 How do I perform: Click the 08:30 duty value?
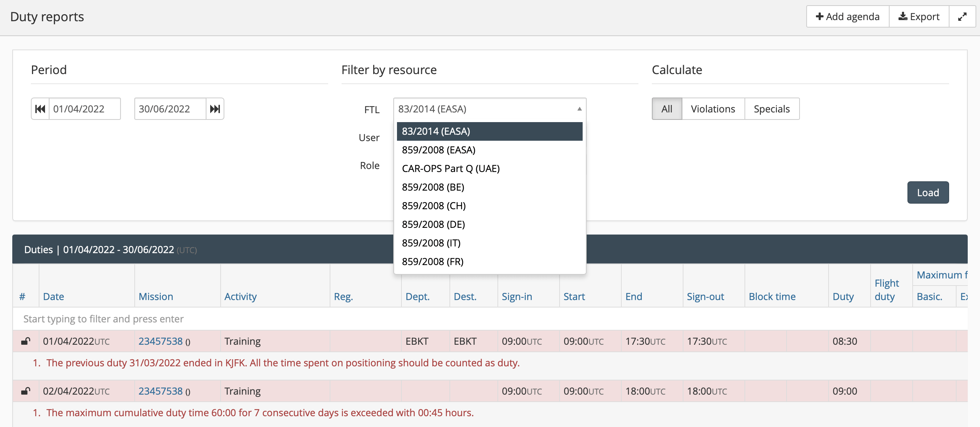pos(845,341)
